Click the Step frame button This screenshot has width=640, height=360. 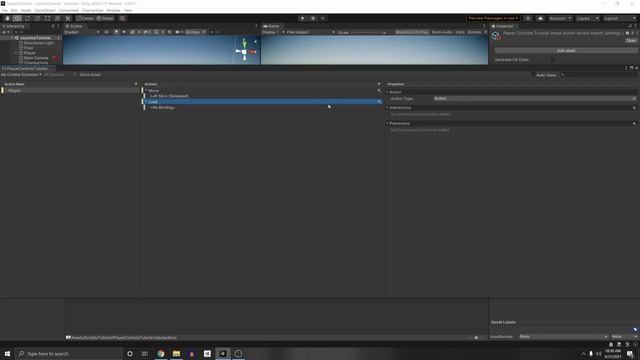(323, 18)
